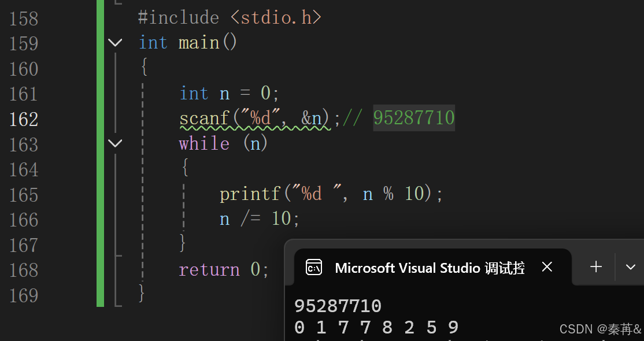Open the console tab dropdown chevron
The image size is (644, 341).
631,267
